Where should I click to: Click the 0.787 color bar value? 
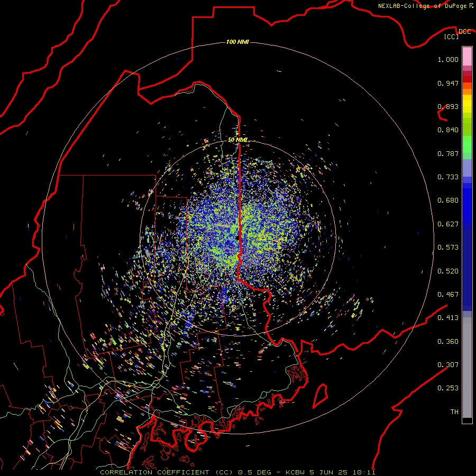click(448, 153)
